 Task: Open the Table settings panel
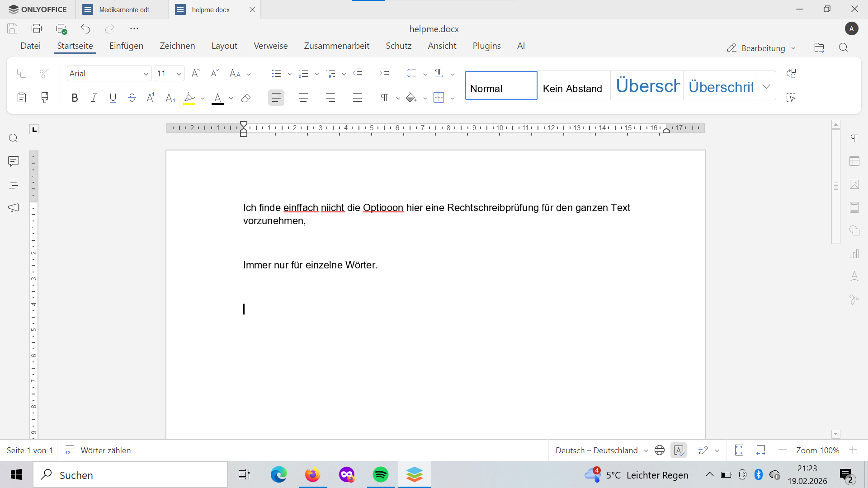pyautogui.click(x=854, y=161)
